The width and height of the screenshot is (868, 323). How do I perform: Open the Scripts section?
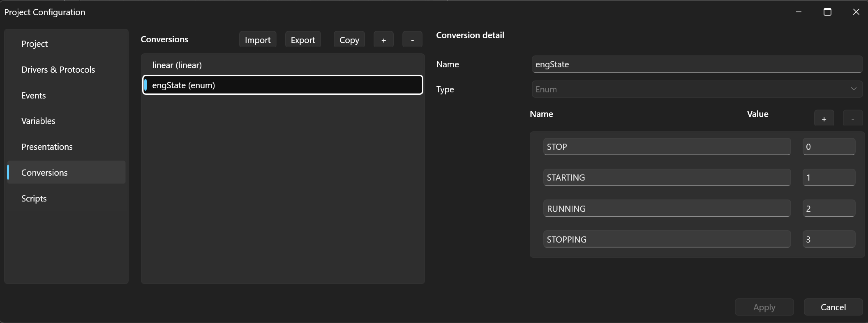pos(66,199)
